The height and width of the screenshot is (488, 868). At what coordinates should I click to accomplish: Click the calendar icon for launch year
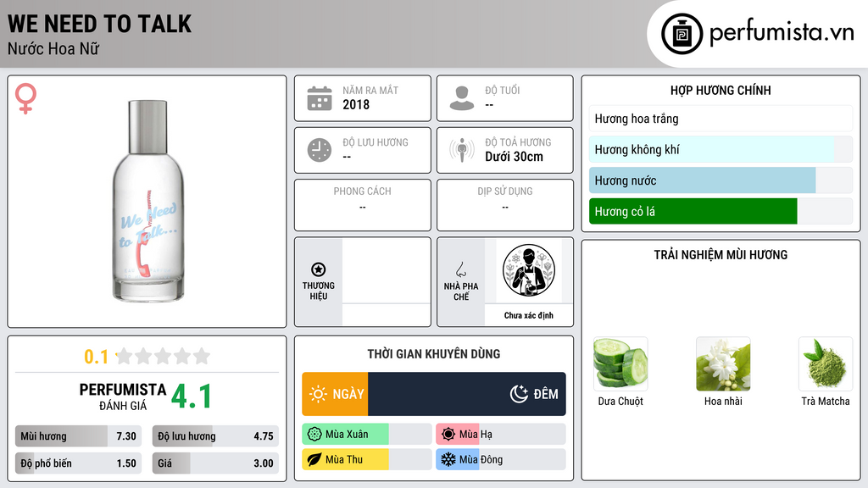pyautogui.click(x=320, y=98)
